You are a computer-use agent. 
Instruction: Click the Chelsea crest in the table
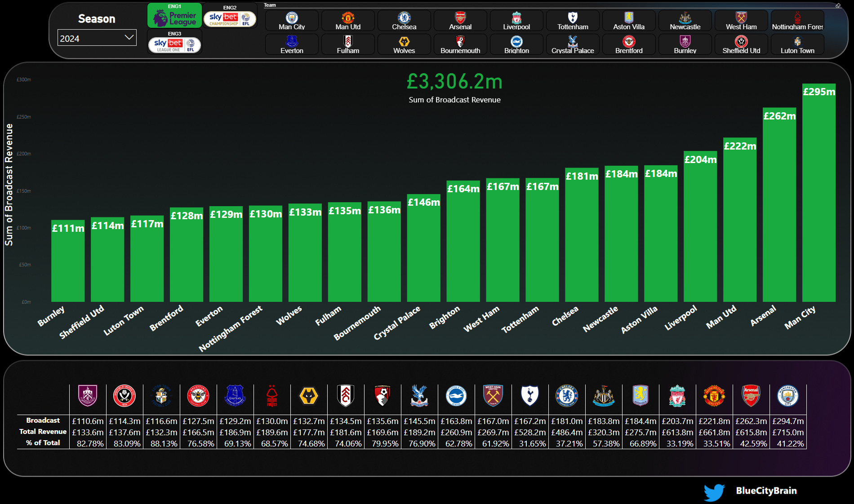[x=567, y=396]
